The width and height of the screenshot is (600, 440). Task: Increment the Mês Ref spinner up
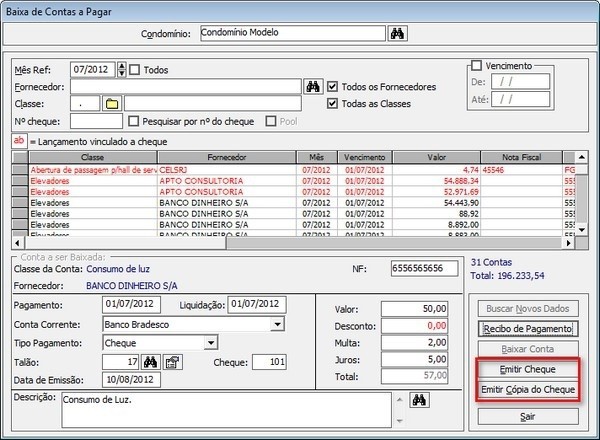pyautogui.click(x=121, y=66)
